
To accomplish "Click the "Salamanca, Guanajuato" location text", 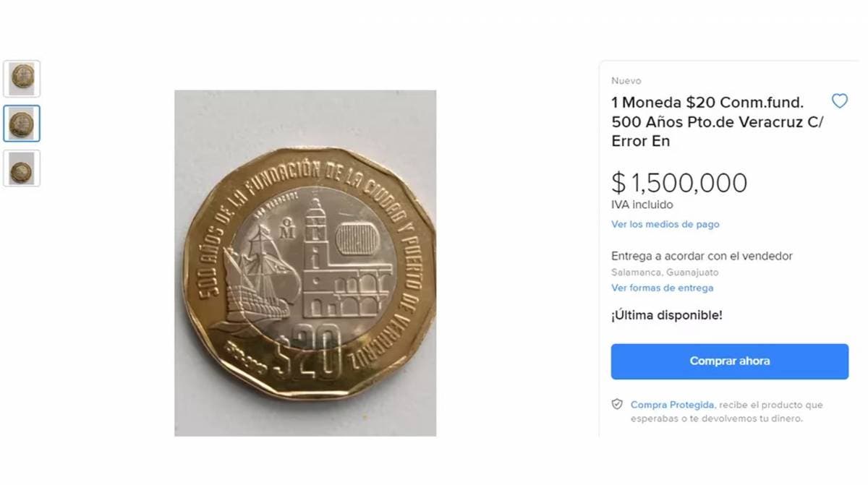I will pos(665,272).
